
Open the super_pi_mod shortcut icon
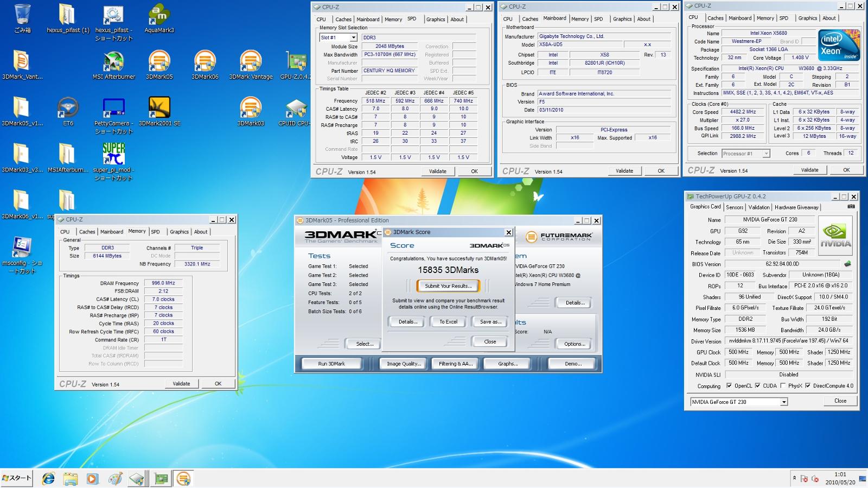pos(113,162)
